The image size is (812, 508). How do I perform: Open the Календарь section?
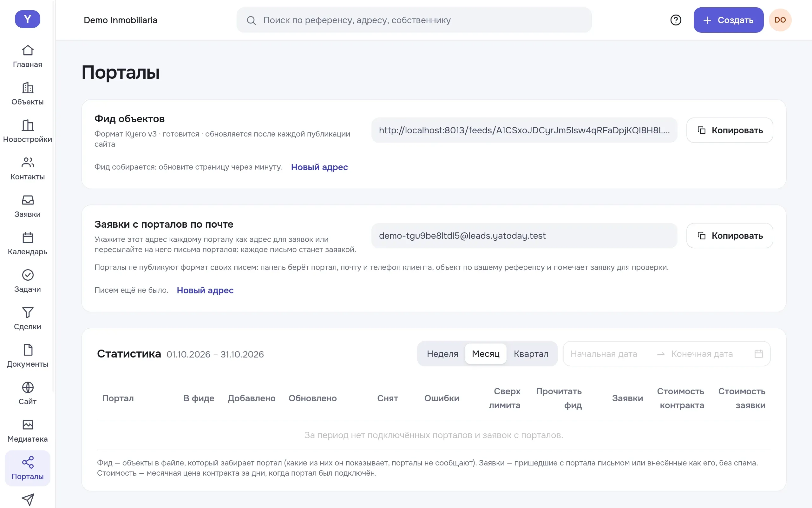28,244
